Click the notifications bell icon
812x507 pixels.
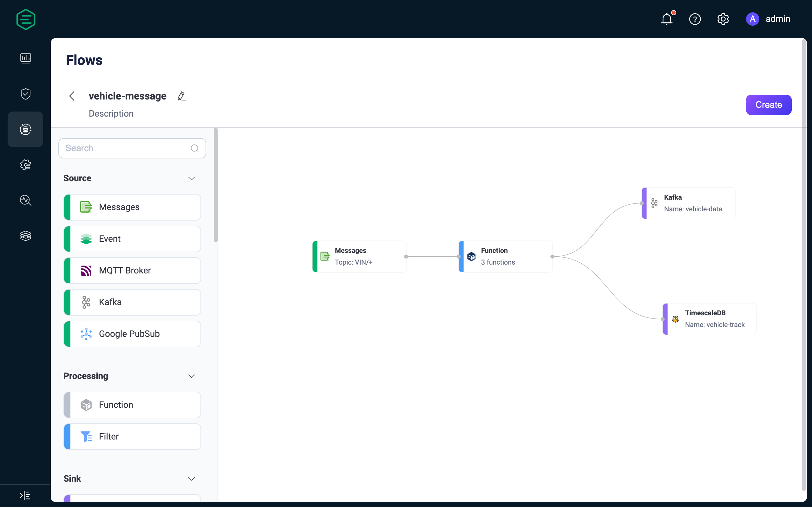tap(667, 19)
